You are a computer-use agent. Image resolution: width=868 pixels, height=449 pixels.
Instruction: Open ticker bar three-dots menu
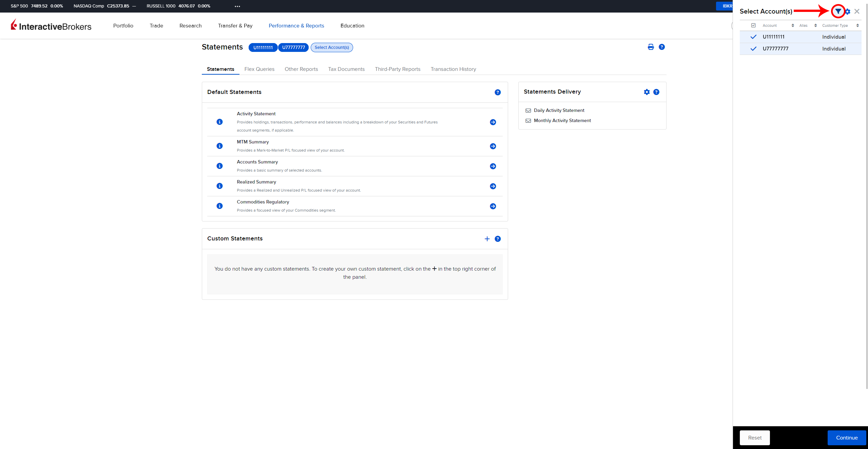coord(237,6)
